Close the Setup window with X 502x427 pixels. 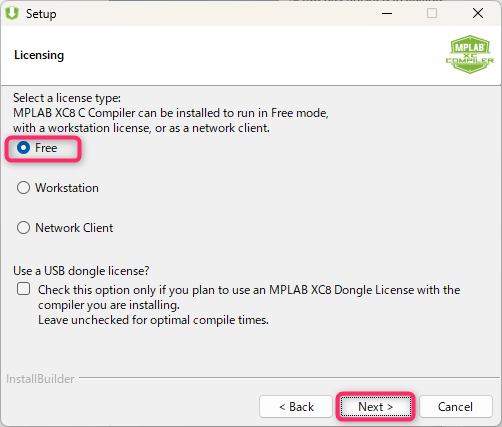point(478,13)
